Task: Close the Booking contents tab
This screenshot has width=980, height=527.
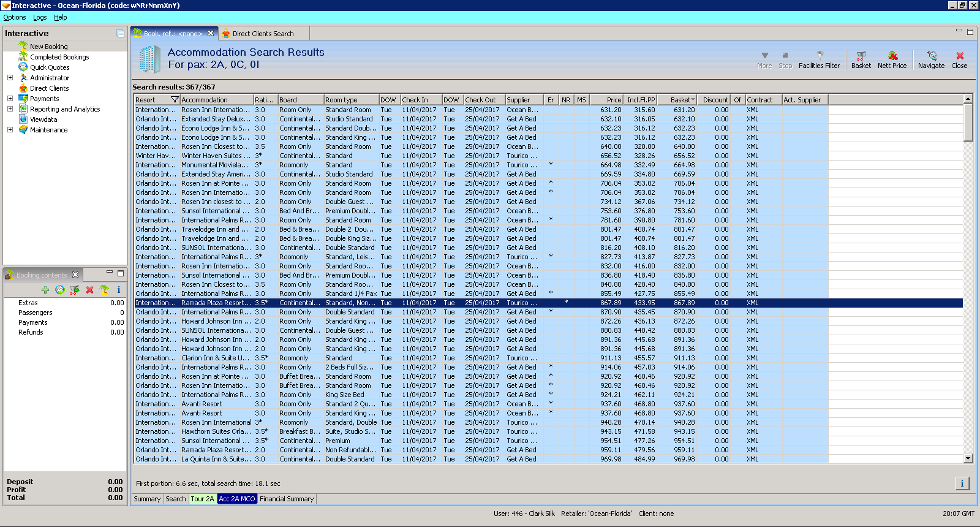Action: tap(75, 275)
